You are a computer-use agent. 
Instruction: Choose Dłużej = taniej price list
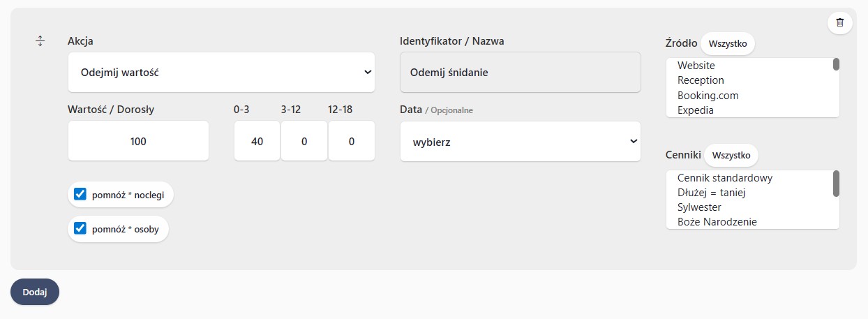pos(711,193)
